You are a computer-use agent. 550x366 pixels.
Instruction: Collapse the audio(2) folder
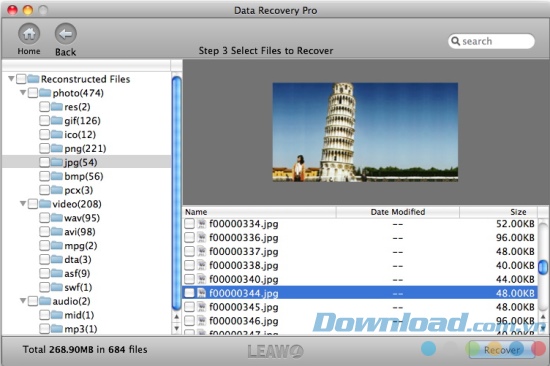pyautogui.click(x=23, y=301)
